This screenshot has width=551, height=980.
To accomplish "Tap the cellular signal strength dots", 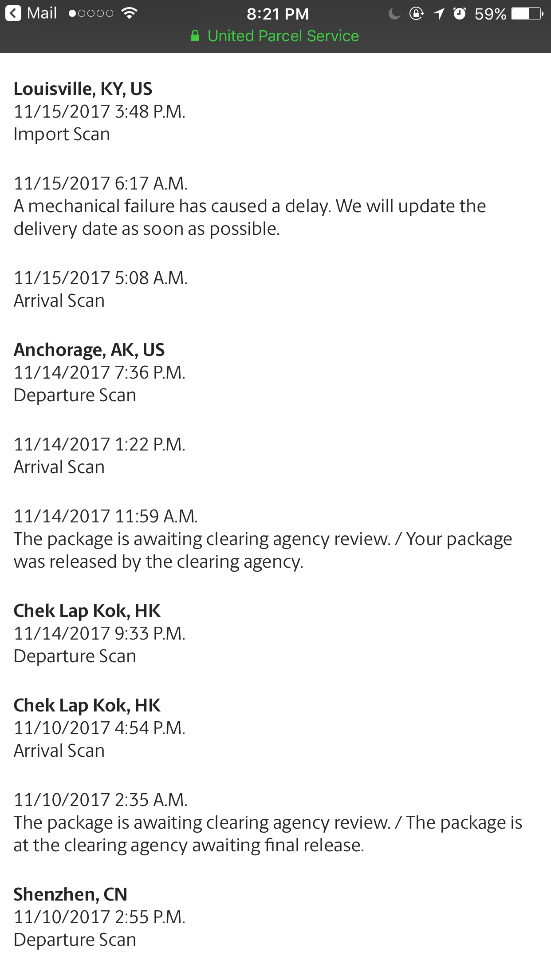I will (x=91, y=14).
